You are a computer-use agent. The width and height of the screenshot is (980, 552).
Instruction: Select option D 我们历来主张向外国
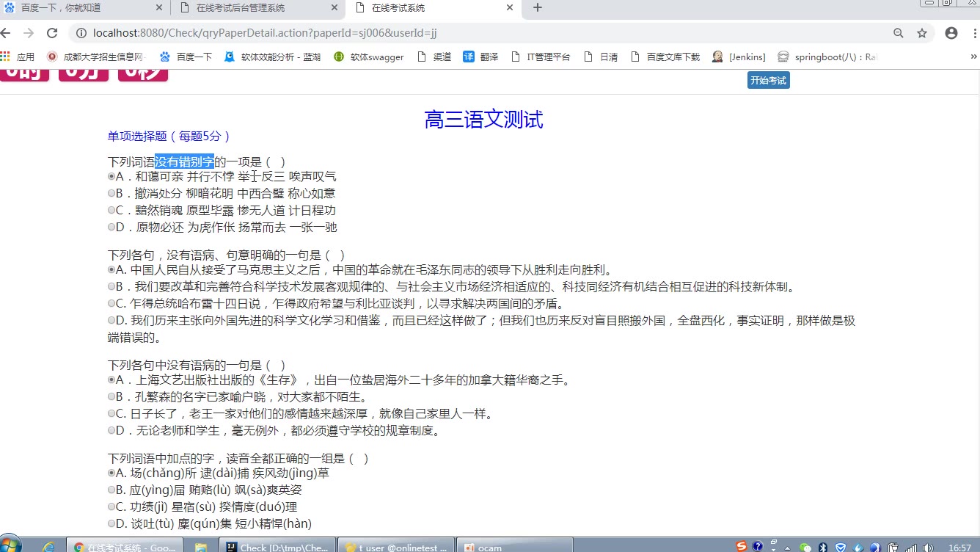[111, 320]
